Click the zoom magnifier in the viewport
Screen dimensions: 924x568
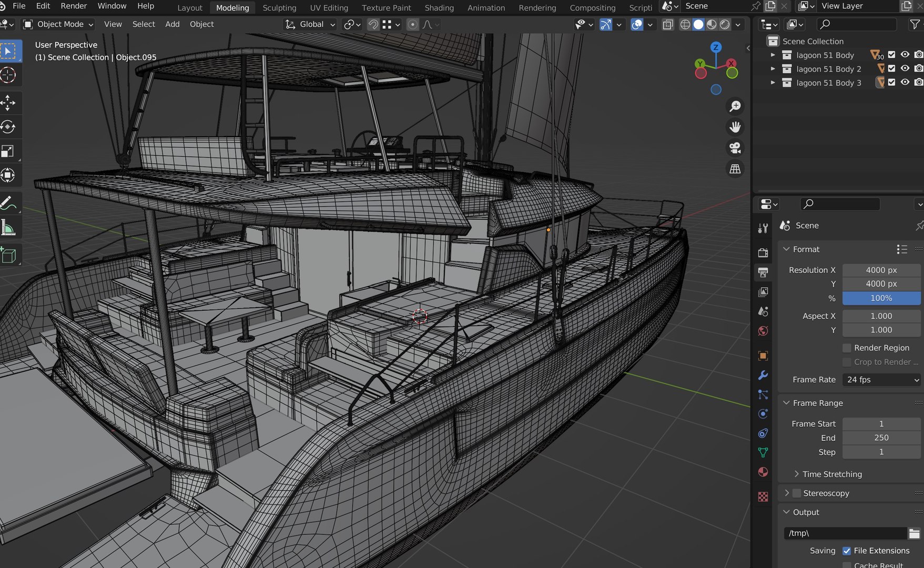click(735, 106)
